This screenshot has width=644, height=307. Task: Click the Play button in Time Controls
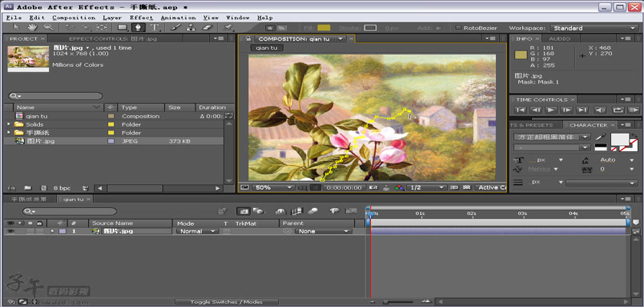550,110
